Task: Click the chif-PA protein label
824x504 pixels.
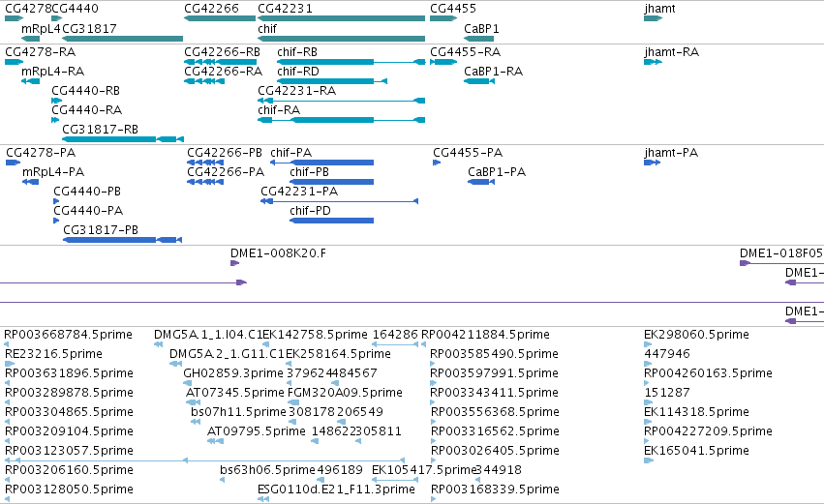Action: click(291, 153)
